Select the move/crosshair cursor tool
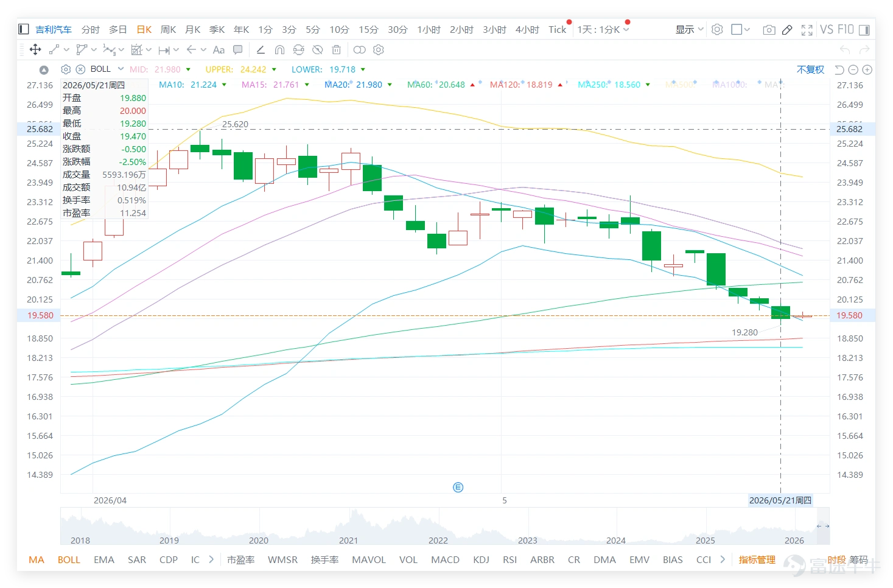The height and width of the screenshot is (588, 893). coord(35,50)
